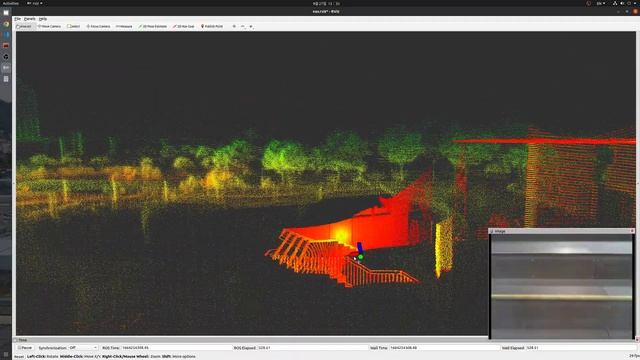Click the plus add-tool icon
Viewport: 640px width, 360px height.
point(234,27)
